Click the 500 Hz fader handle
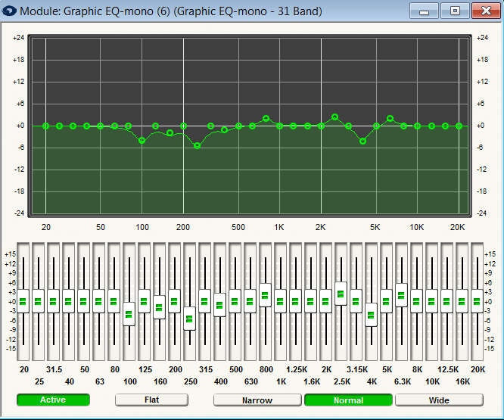Image resolution: width=504 pixels, height=420 pixels. point(235,301)
